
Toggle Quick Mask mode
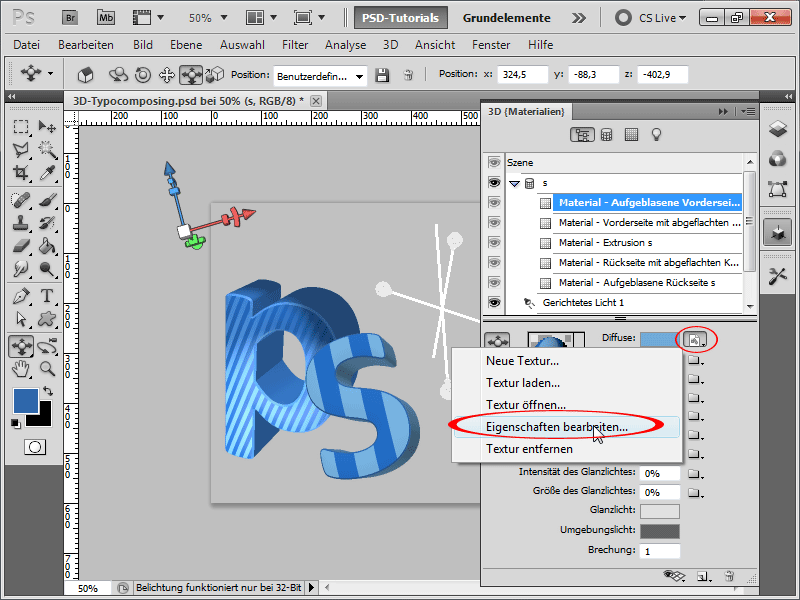point(35,447)
